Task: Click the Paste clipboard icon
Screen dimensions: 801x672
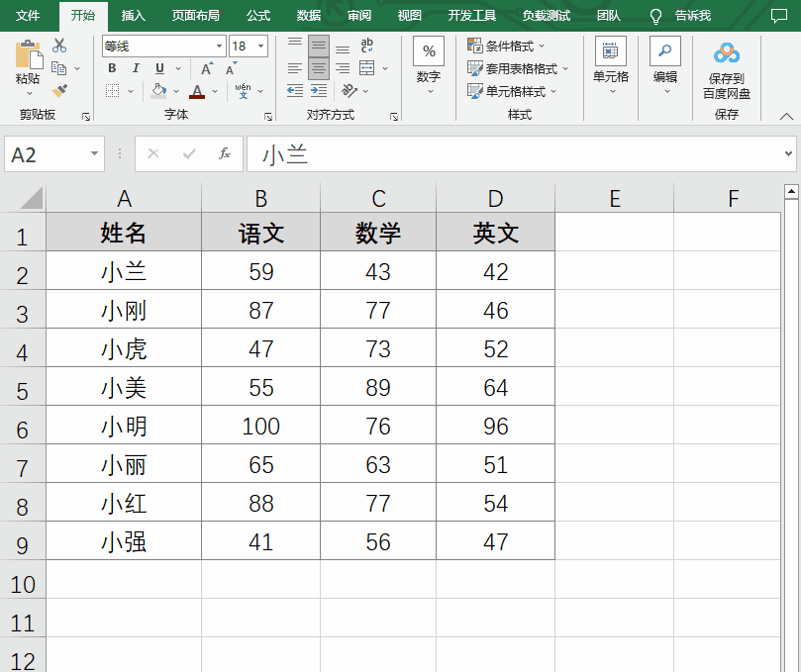Action: 29,54
